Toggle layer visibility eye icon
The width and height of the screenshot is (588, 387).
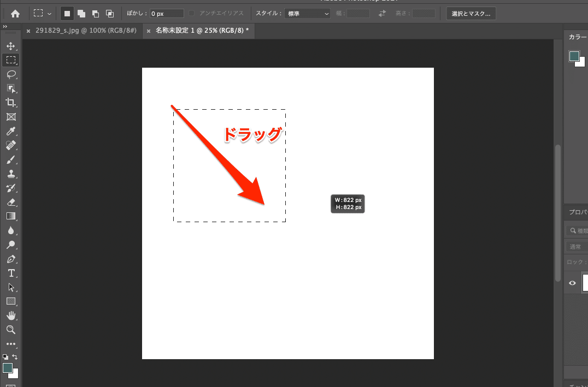[x=572, y=283]
